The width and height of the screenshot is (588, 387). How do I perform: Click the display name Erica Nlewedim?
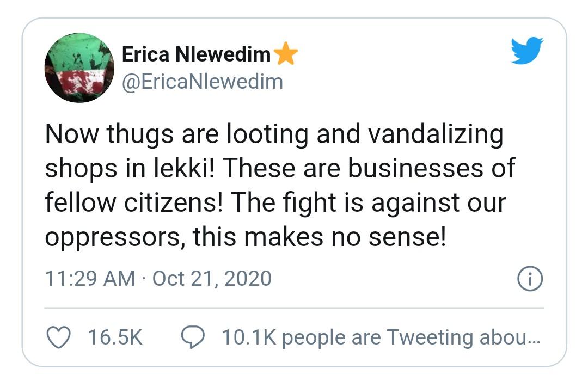click(x=196, y=54)
